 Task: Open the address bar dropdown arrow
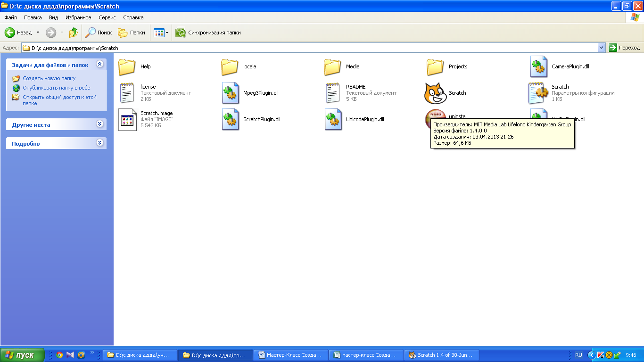[x=601, y=48]
